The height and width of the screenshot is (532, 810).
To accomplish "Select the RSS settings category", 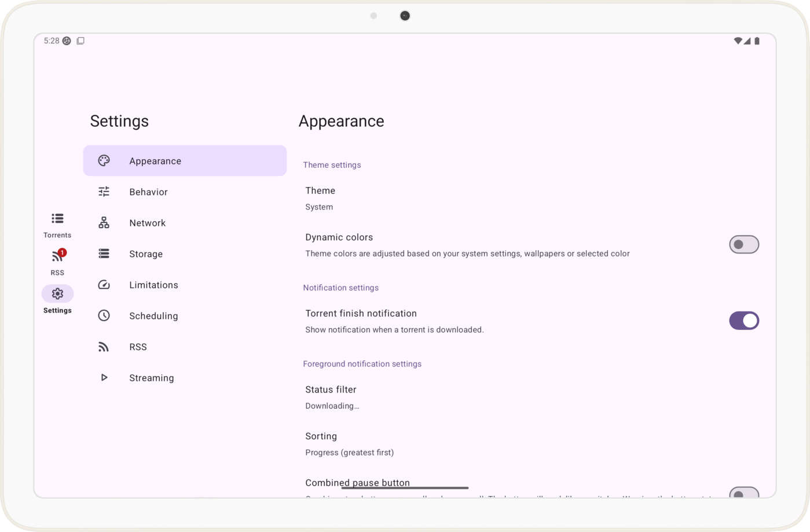I will (x=138, y=347).
